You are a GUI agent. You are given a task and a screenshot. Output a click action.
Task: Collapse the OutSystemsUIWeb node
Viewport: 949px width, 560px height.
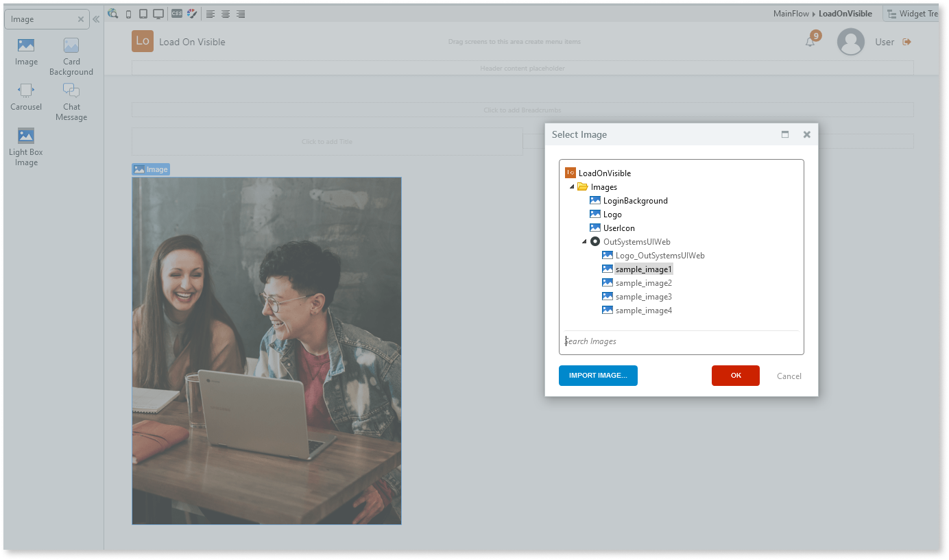click(584, 241)
